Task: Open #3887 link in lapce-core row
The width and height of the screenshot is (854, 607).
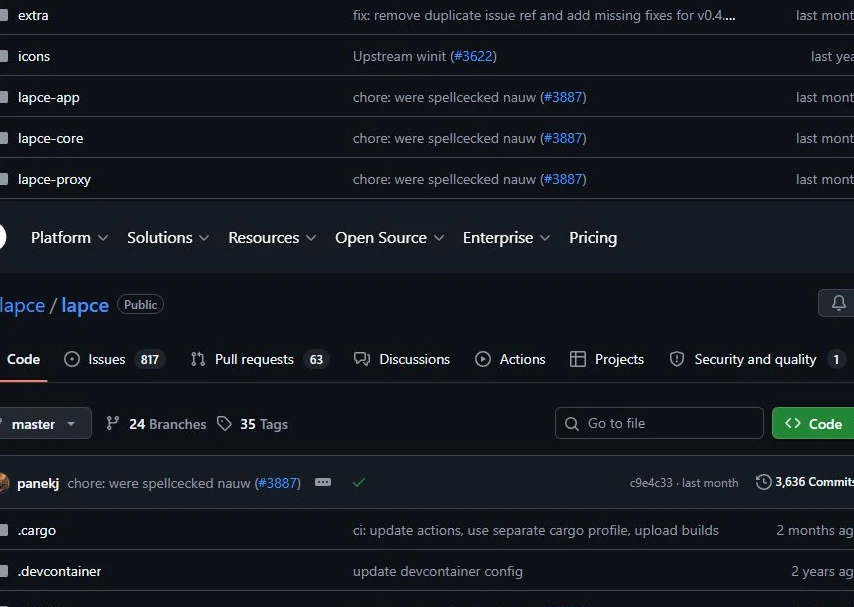Action: click(563, 138)
